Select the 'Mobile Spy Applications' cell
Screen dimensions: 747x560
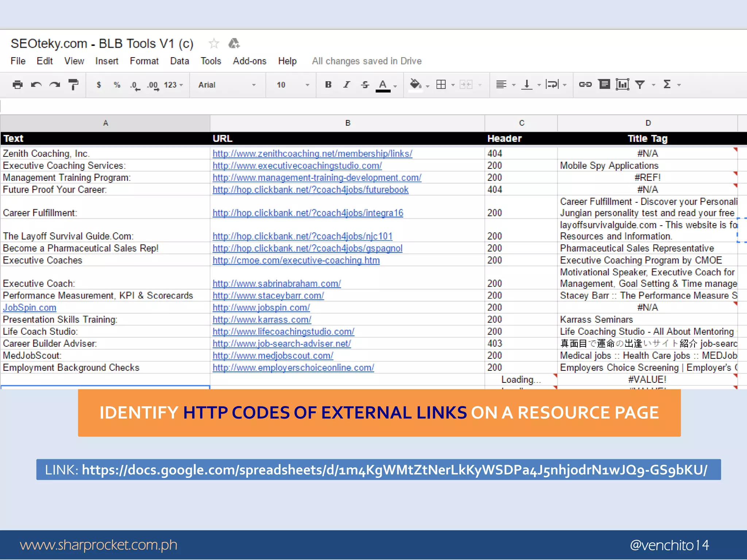click(647, 166)
